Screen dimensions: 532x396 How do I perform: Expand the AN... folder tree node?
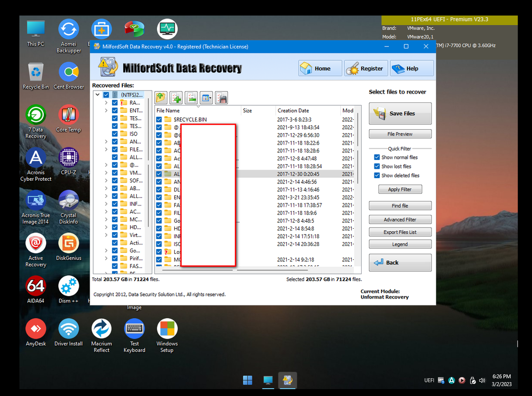point(106,142)
